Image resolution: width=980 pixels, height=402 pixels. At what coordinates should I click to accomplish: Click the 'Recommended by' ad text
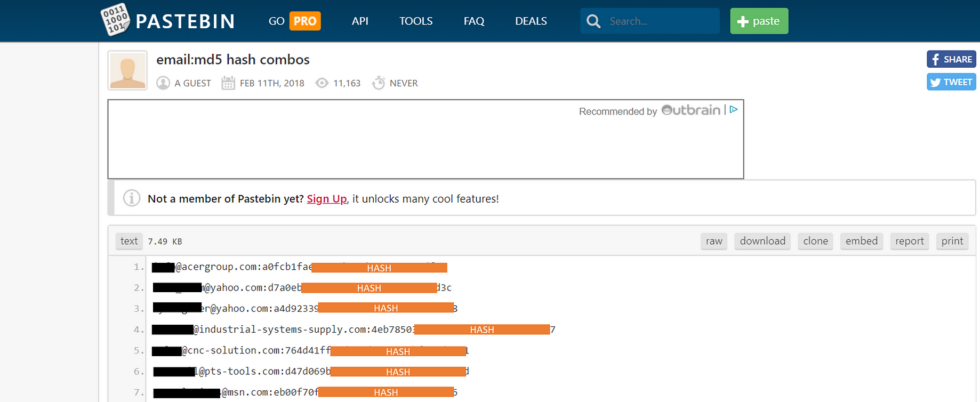(x=618, y=111)
